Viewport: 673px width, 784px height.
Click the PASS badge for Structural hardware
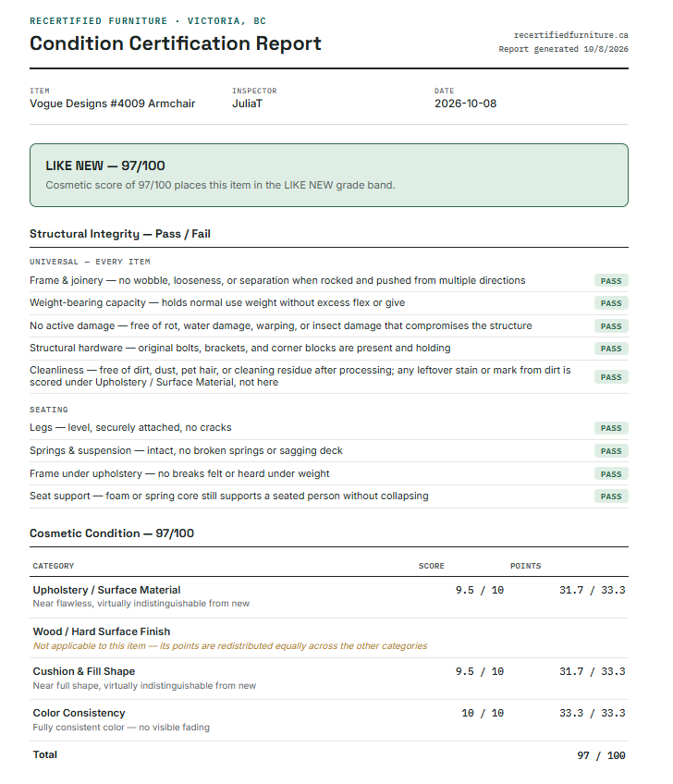(x=611, y=349)
